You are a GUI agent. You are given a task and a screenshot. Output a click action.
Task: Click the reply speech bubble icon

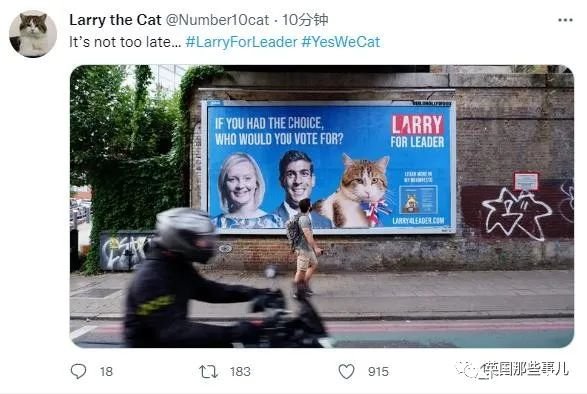(x=79, y=371)
